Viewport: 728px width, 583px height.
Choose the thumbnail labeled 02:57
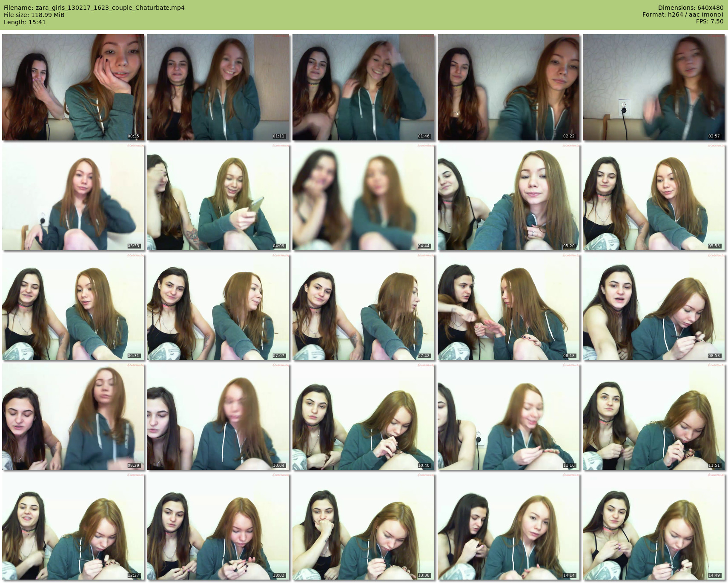pyautogui.click(x=653, y=87)
